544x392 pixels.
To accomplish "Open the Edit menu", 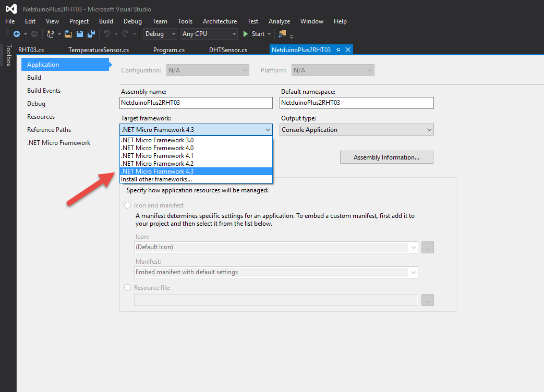I will (30, 21).
